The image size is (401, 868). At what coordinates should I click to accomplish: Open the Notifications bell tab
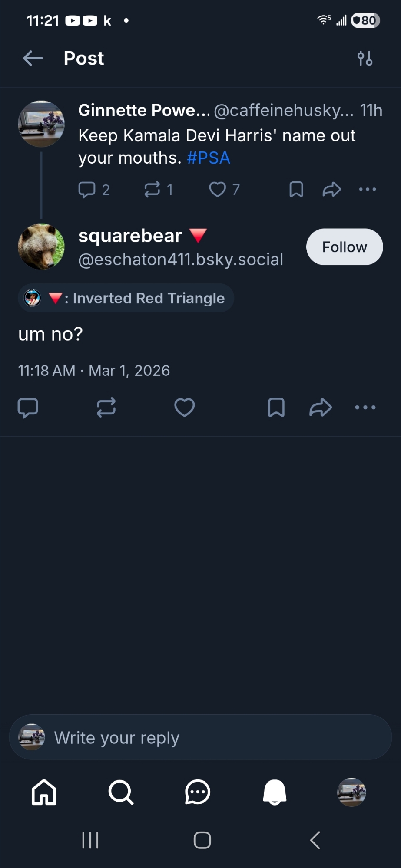pyautogui.click(x=275, y=792)
